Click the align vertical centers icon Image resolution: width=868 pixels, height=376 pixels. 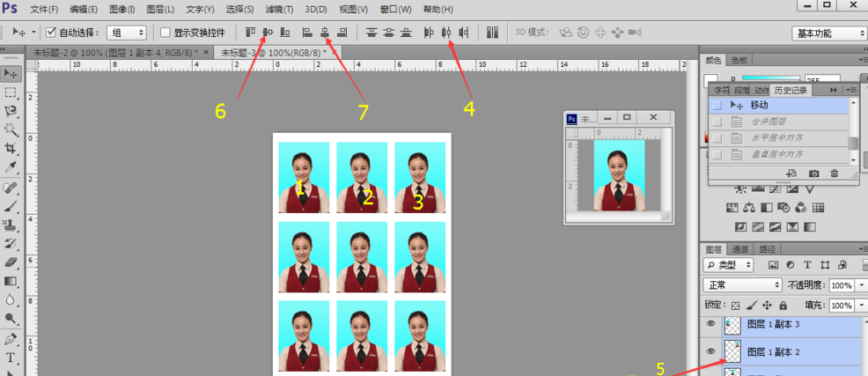(267, 33)
